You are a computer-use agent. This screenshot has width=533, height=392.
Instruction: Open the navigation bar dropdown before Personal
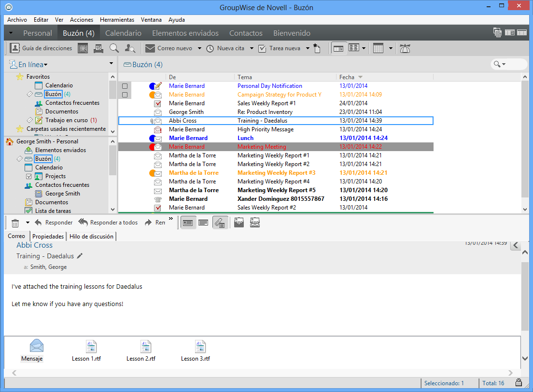click(11, 33)
